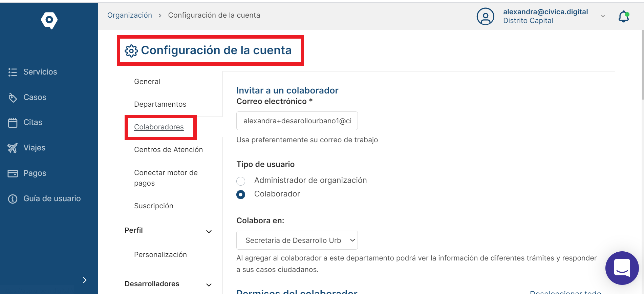
Task: Go to Departamentos settings tab
Action: coord(160,104)
